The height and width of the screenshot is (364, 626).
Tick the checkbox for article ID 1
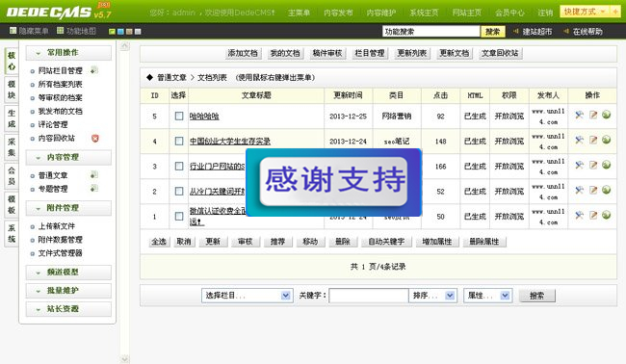click(179, 217)
